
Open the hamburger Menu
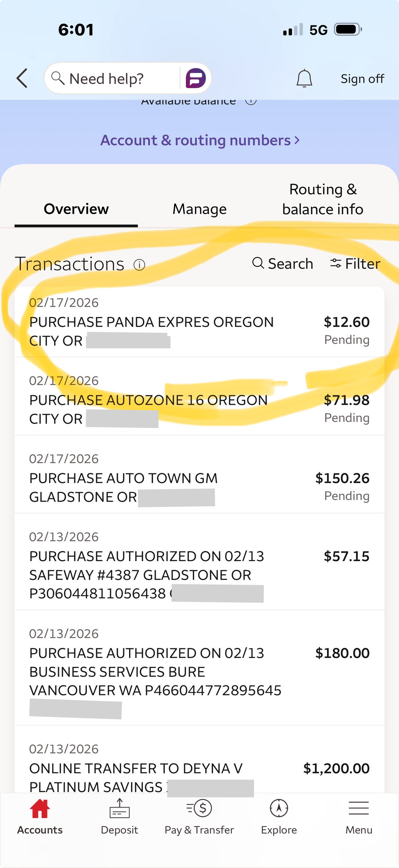coord(359,817)
